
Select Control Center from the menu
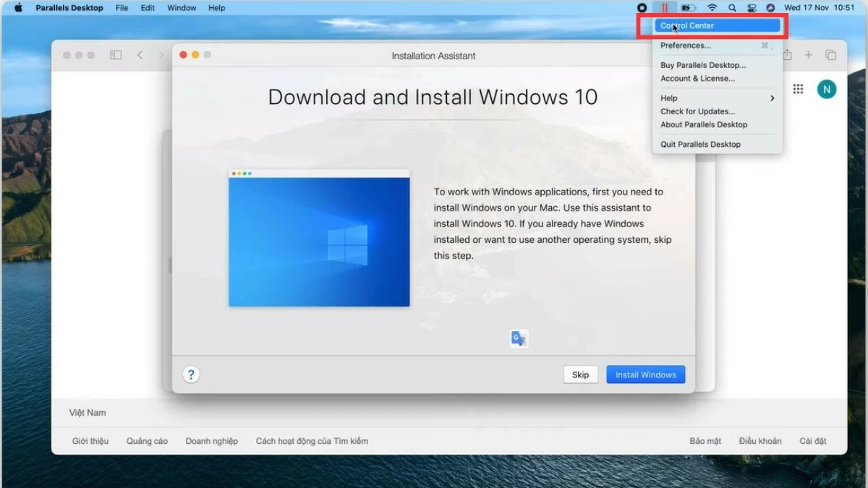[x=716, y=26]
